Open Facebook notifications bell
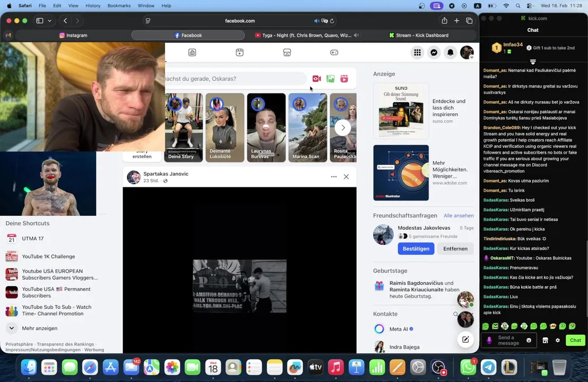Image resolution: width=588 pixels, height=382 pixels. (x=450, y=53)
